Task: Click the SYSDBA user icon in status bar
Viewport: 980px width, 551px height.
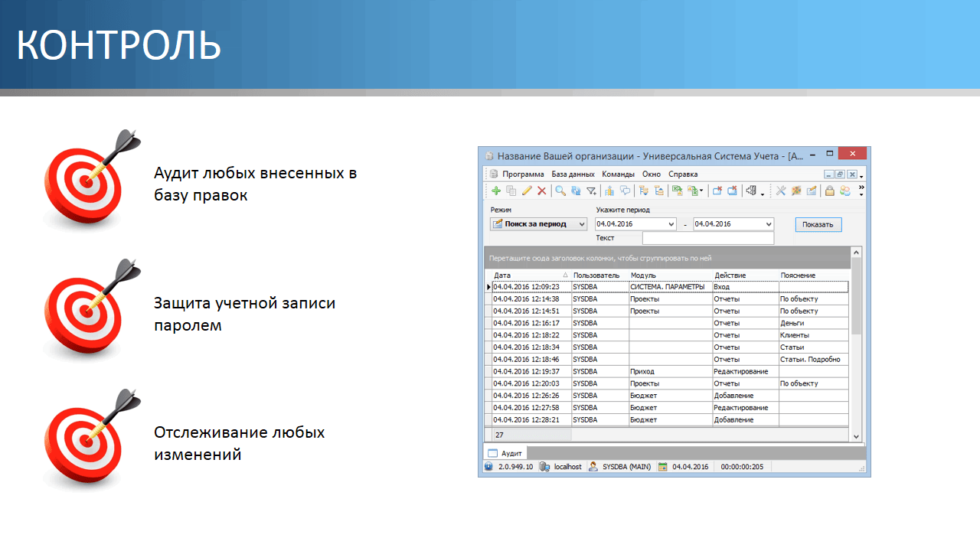Action: click(593, 466)
